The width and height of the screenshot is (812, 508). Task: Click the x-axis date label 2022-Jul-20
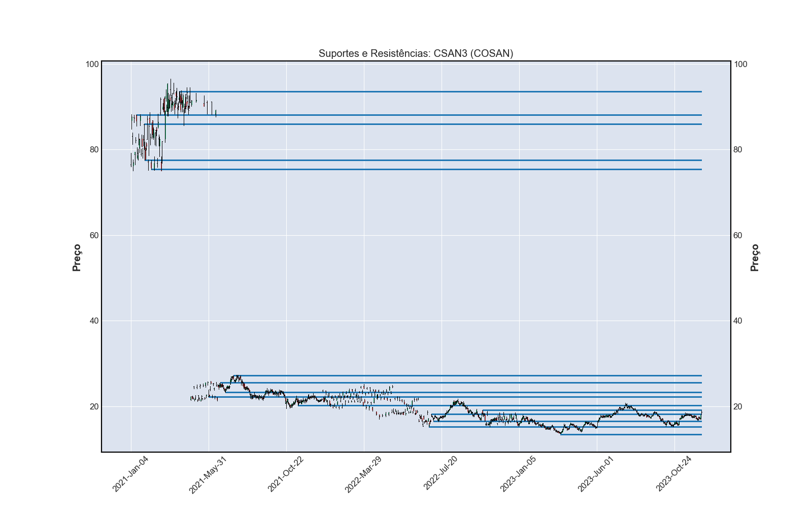pos(441,473)
